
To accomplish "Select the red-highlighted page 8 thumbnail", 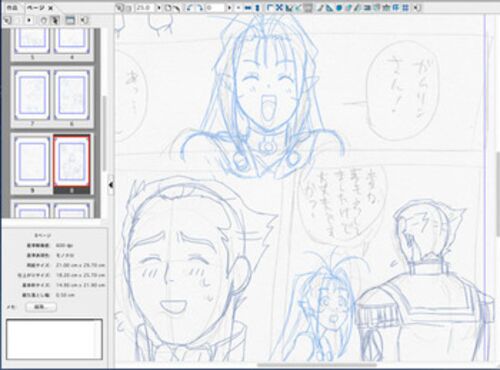I will coord(72,162).
